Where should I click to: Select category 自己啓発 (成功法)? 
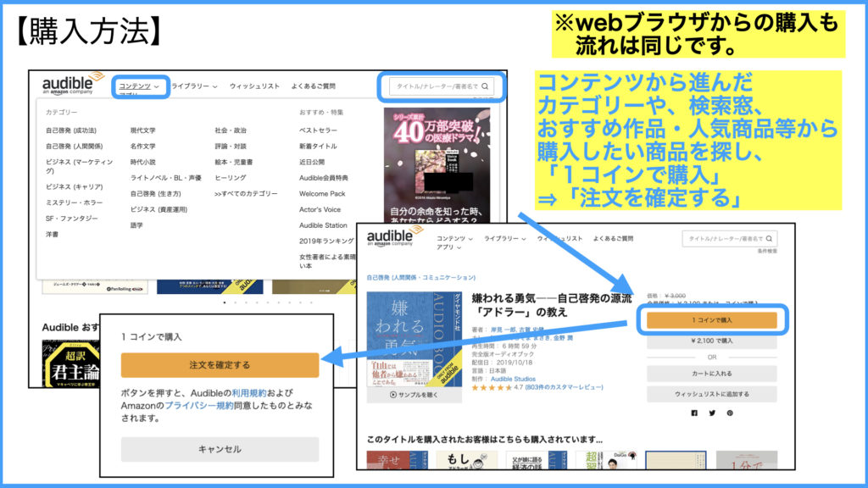click(x=71, y=130)
